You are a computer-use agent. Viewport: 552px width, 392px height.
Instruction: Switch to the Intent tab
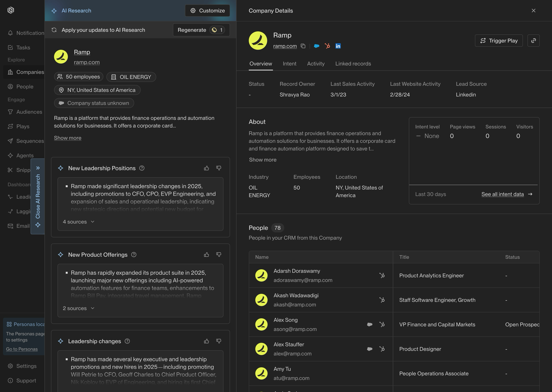(289, 64)
